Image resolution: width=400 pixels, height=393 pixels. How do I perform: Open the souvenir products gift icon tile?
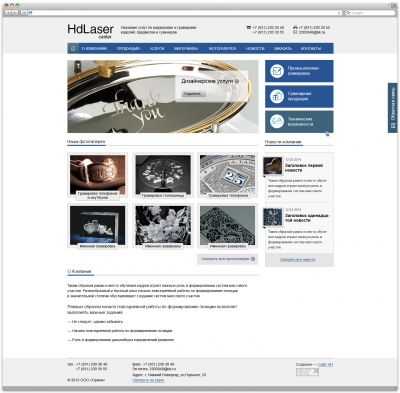click(277, 96)
